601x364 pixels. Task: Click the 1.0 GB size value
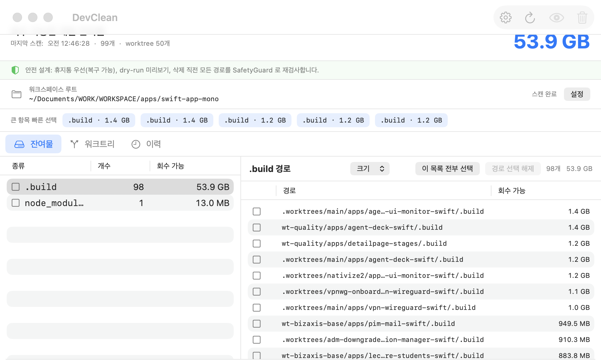(579, 308)
